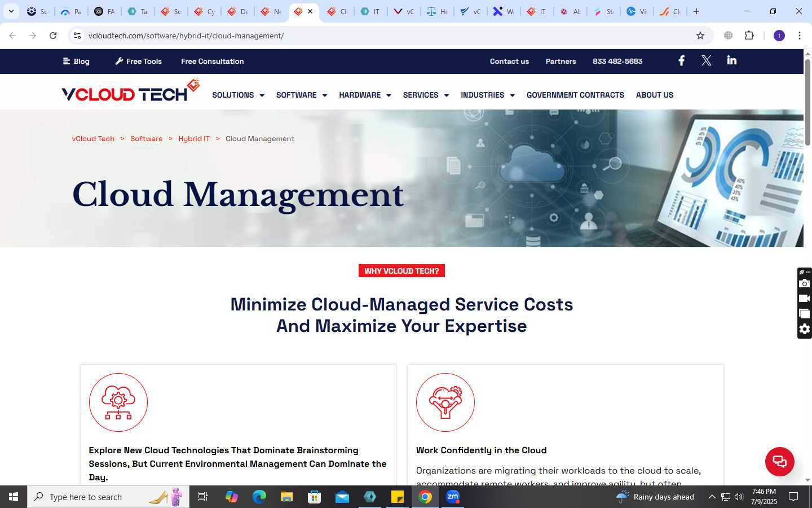The height and width of the screenshot is (508, 812).
Task: Open Sticky Notes from taskbar
Action: [x=398, y=497]
